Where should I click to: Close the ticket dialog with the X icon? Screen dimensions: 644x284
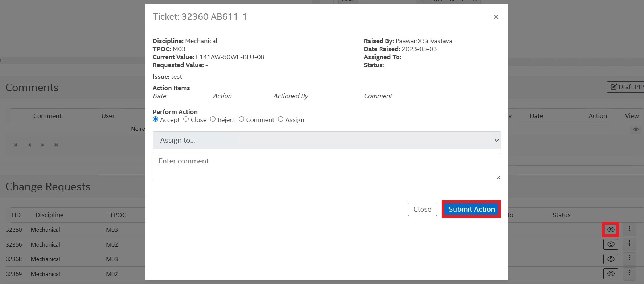496,17
